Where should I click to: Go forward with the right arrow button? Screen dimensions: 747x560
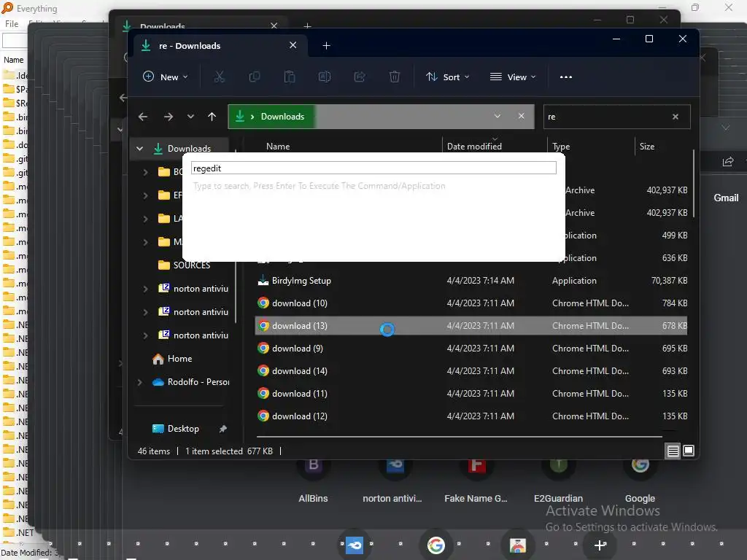pyautogui.click(x=169, y=117)
